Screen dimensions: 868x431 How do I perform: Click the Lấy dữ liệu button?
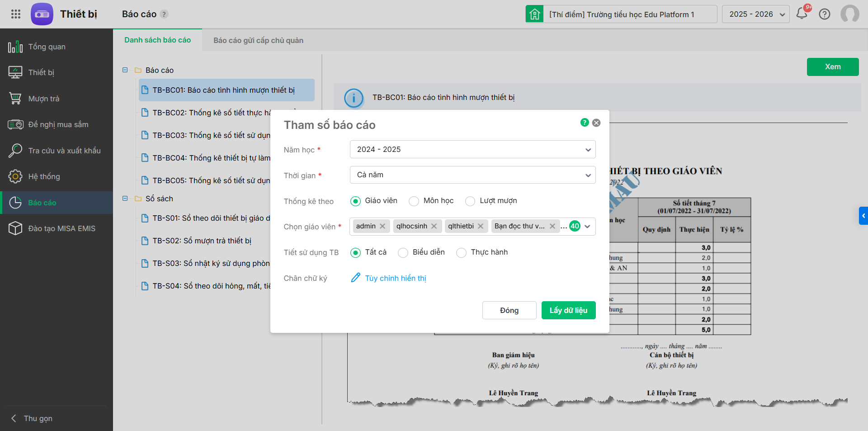tap(568, 310)
